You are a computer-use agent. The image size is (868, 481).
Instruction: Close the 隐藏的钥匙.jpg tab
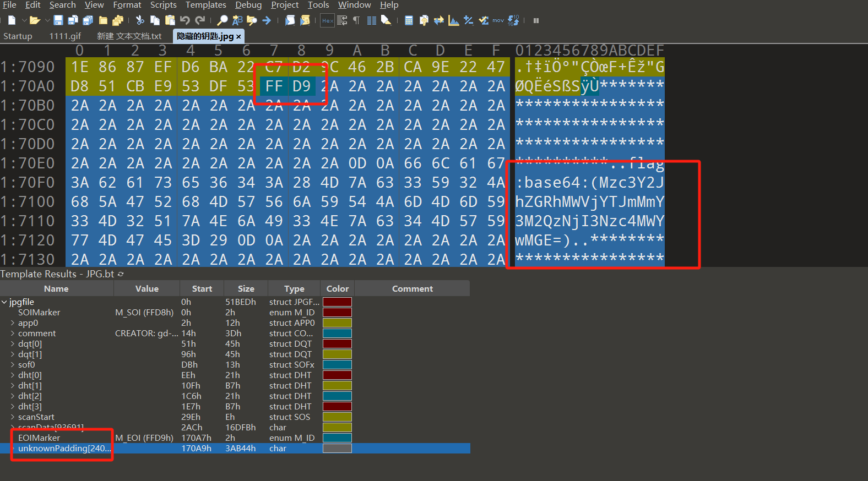pyautogui.click(x=238, y=37)
